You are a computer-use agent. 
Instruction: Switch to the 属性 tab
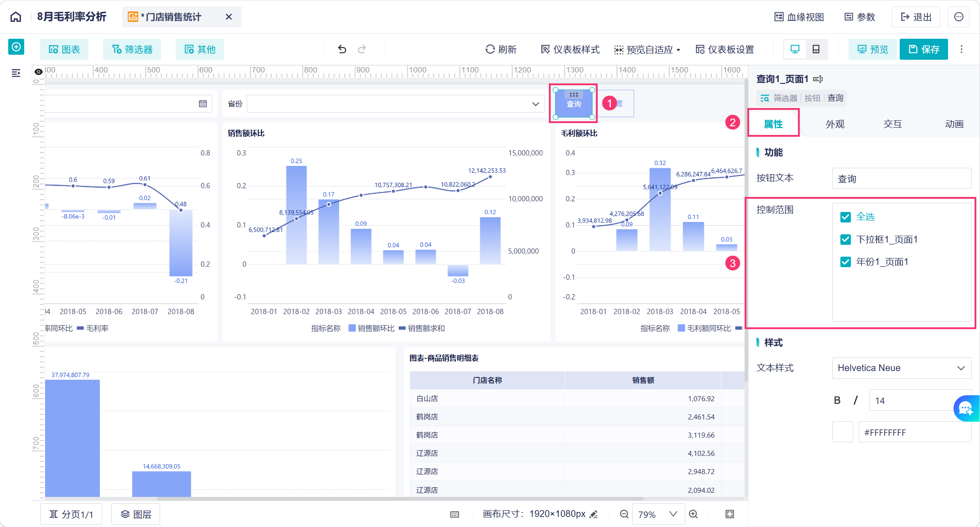[773, 124]
